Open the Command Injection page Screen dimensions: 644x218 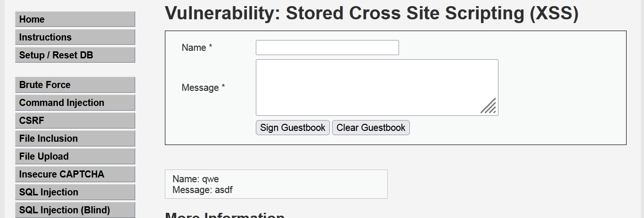[x=75, y=103]
